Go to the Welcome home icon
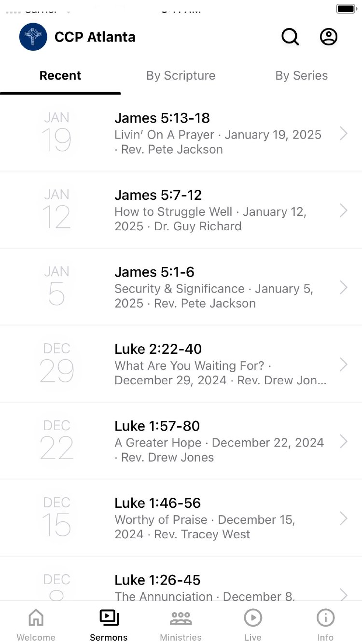The width and height of the screenshot is (362, 644). 36,617
